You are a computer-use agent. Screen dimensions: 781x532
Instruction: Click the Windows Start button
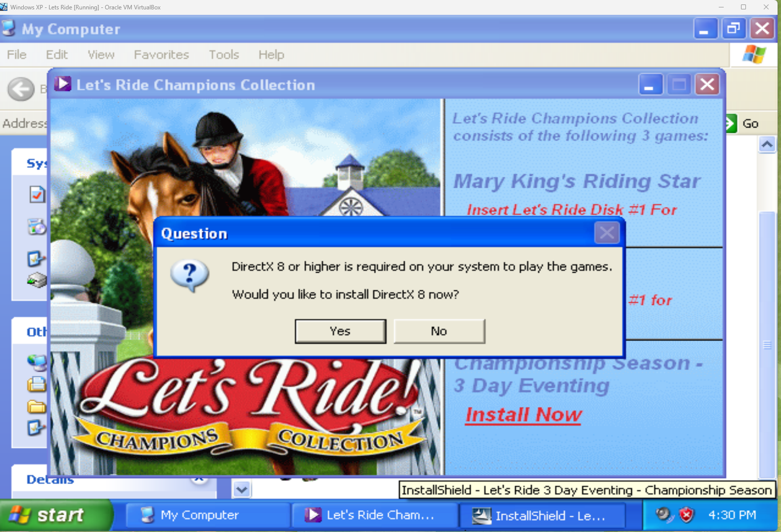pyautogui.click(x=56, y=515)
